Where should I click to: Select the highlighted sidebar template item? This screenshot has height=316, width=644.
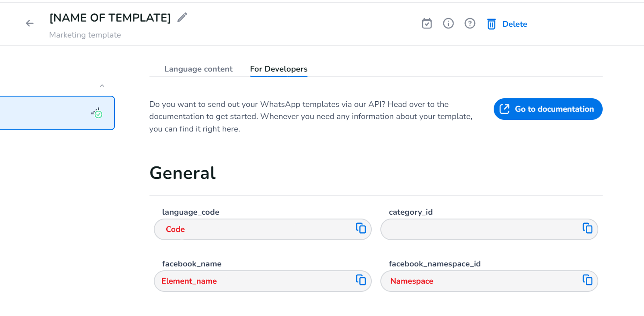coord(47,113)
